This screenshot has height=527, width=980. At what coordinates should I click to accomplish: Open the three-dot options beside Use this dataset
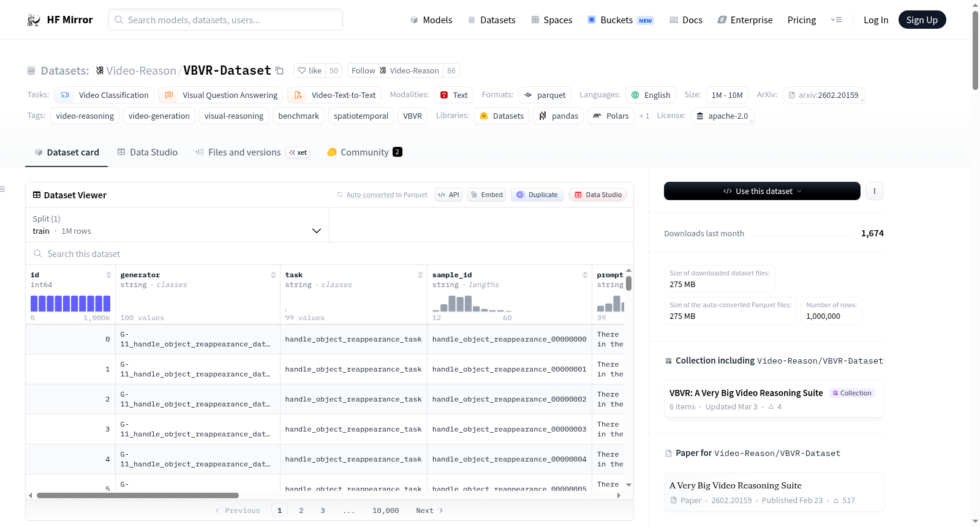874,191
